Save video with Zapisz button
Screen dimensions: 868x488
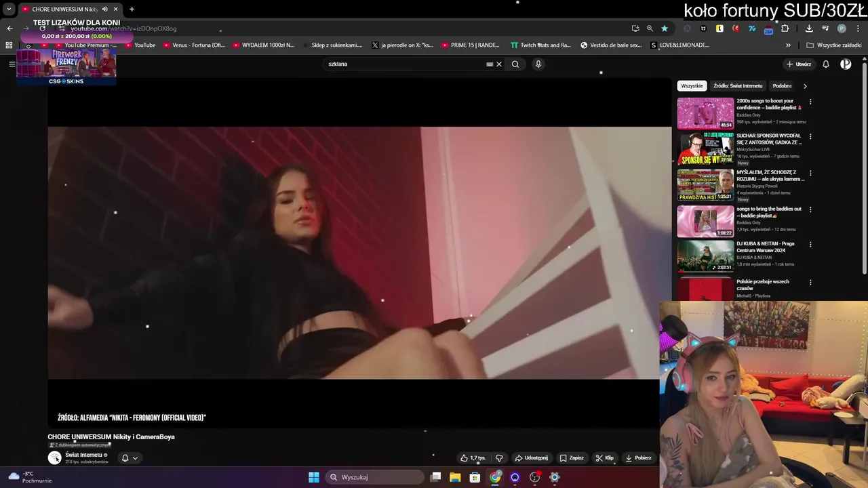[572, 457]
